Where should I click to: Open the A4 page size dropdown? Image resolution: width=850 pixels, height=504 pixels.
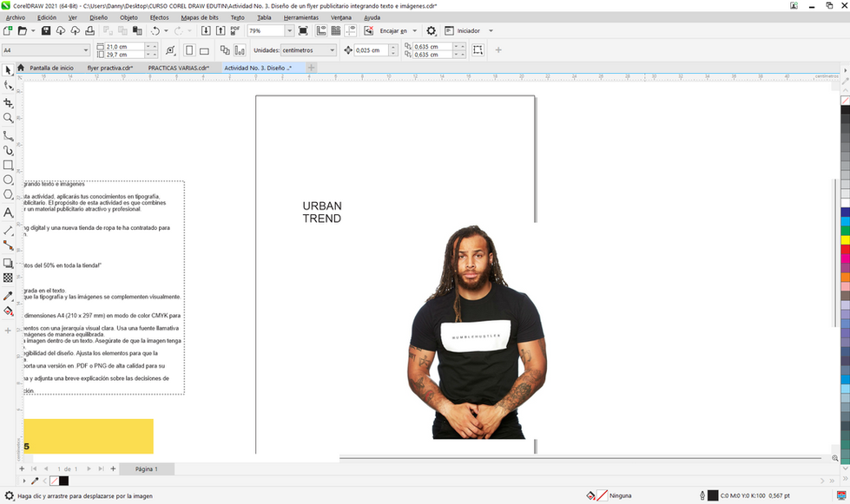[x=86, y=50]
